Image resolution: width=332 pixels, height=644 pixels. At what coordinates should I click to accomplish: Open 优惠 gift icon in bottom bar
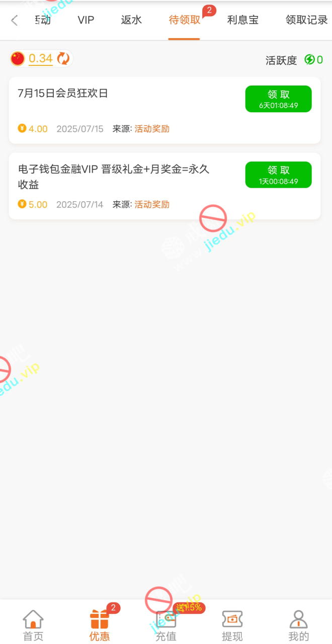coord(99,619)
